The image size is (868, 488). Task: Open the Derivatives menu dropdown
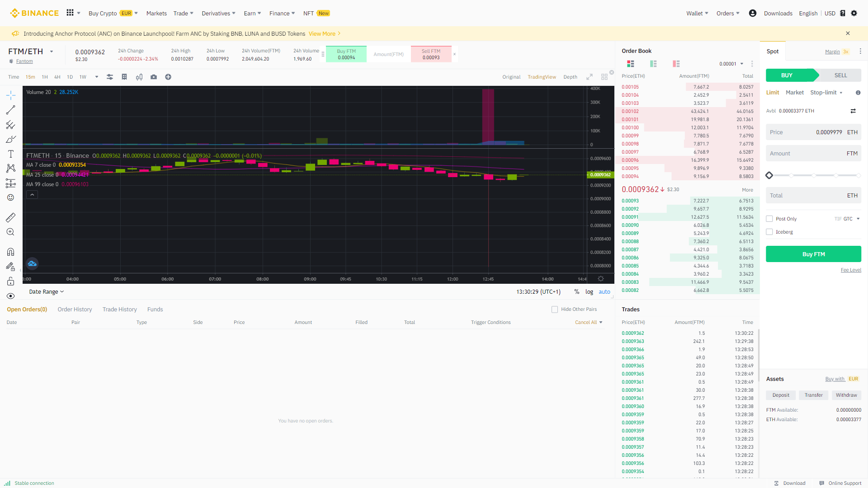point(218,13)
